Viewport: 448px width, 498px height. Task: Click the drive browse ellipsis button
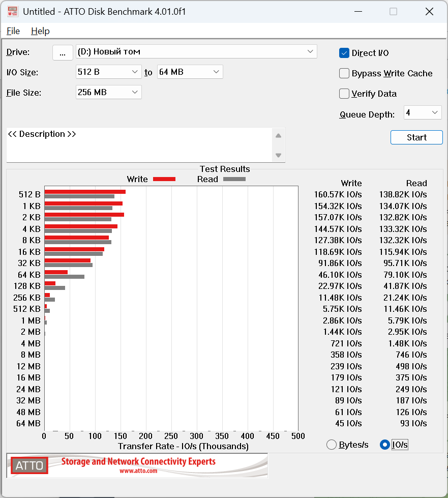[x=63, y=52]
